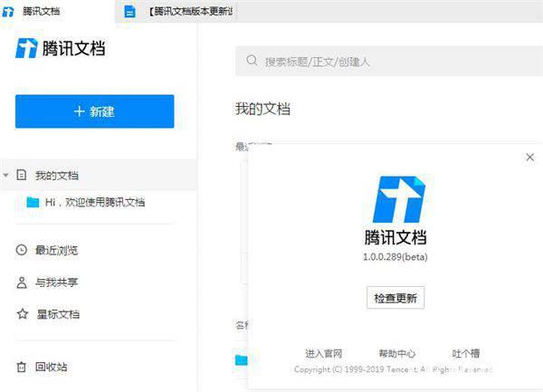This screenshot has width=543, height=392.
Task: Open 最近浏览 recent list
Action: pyautogui.click(x=56, y=250)
